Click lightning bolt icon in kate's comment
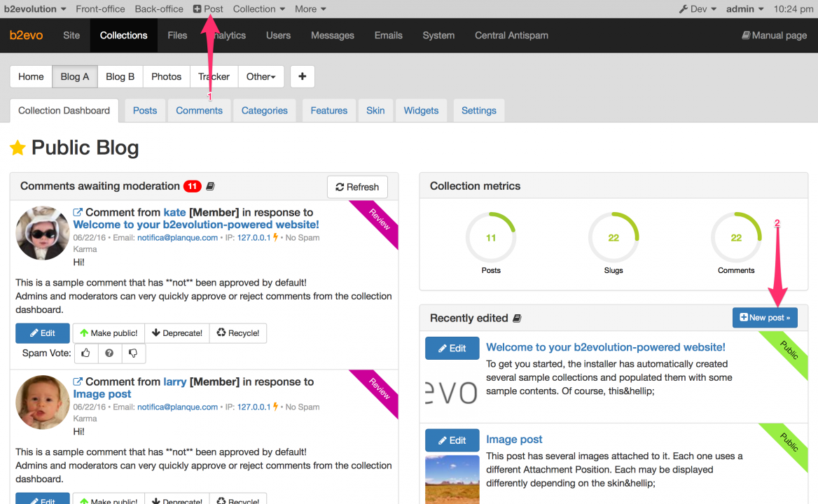 [275, 237]
